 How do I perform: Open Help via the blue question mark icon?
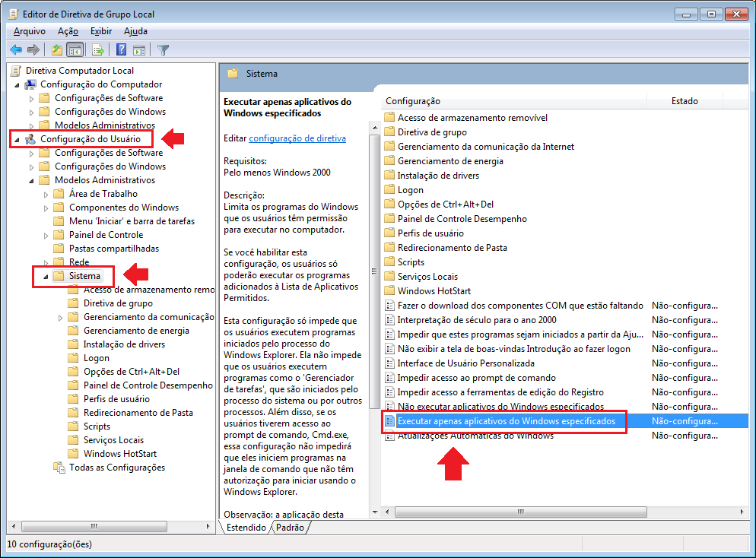(x=122, y=49)
